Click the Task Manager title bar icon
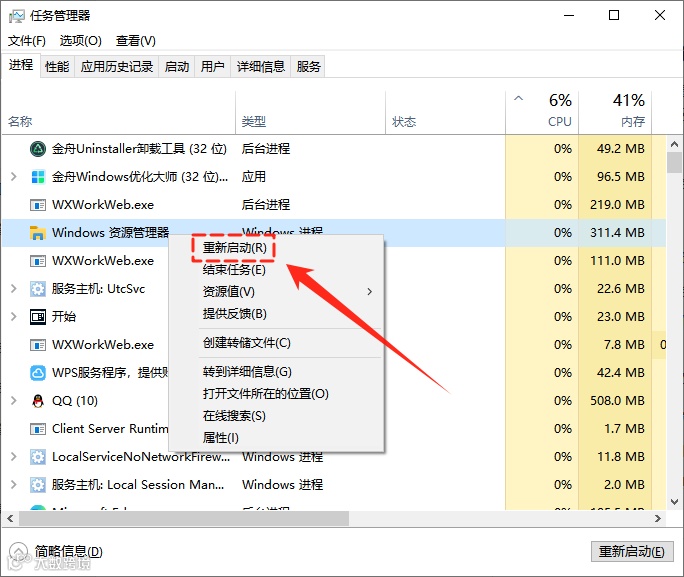Viewport: 684px width, 577px height. coord(17,16)
